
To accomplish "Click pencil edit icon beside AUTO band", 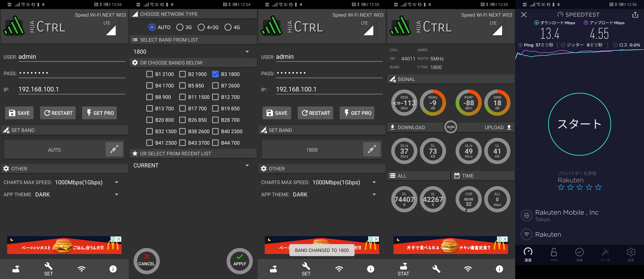I will [114, 150].
